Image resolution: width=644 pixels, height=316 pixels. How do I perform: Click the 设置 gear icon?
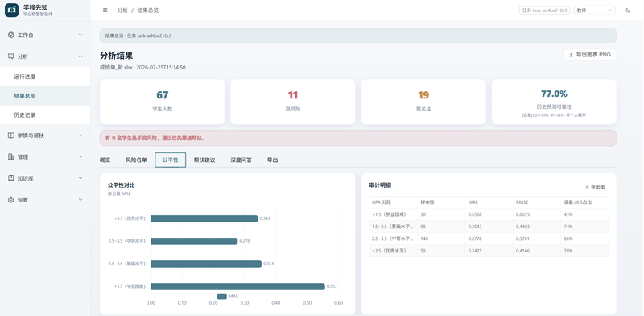click(x=11, y=200)
